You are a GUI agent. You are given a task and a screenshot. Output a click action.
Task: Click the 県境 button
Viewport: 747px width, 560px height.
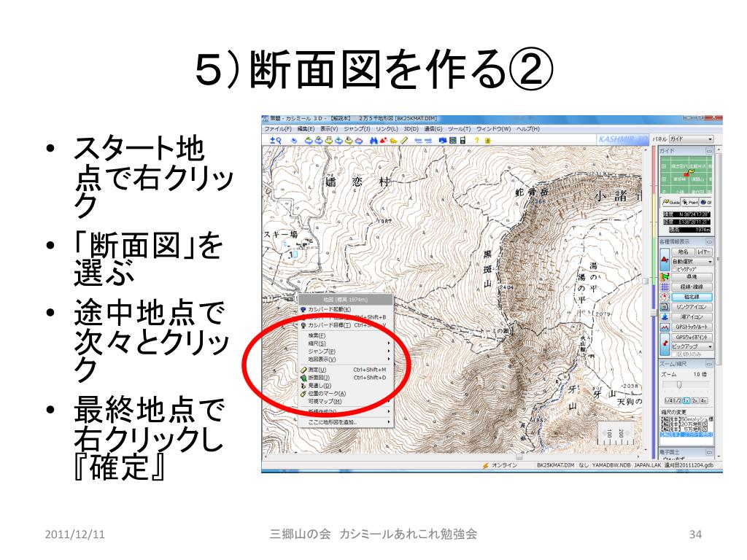click(692, 276)
